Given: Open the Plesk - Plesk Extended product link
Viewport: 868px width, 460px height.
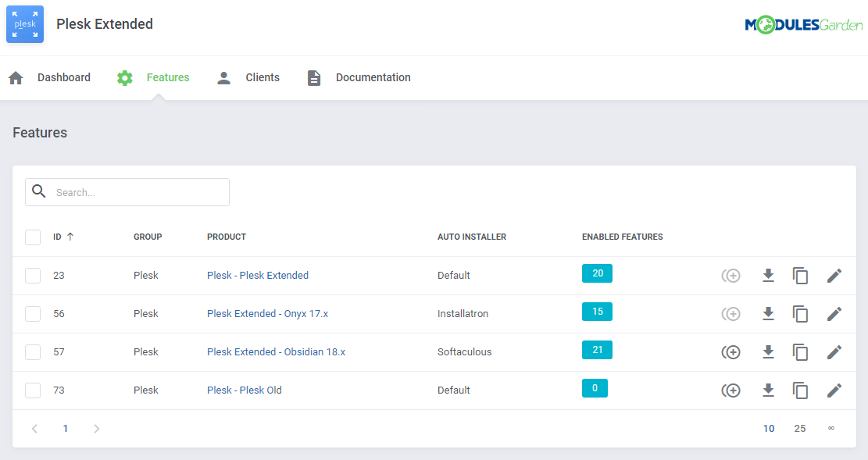Looking at the screenshot, I should point(257,276).
